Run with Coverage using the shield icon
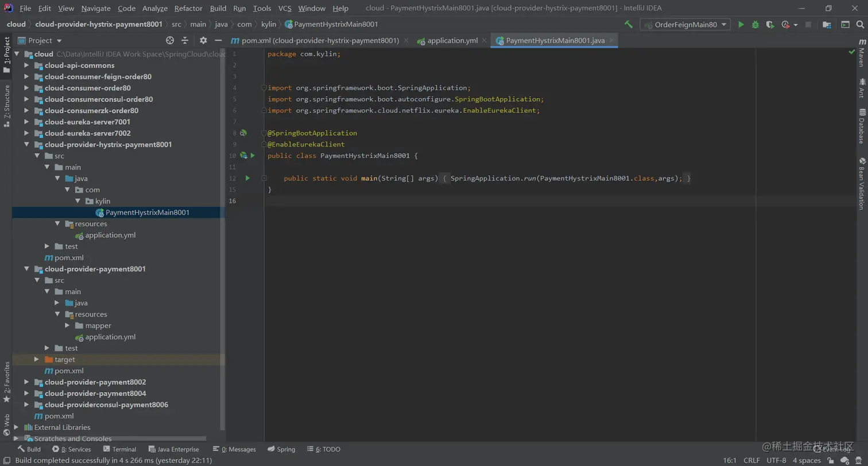Screen dimensions: 868x466 point(770,25)
